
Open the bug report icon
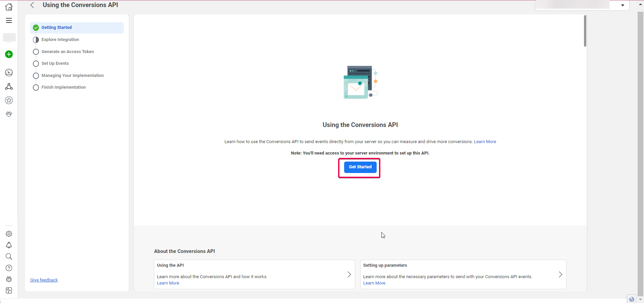[9, 279]
